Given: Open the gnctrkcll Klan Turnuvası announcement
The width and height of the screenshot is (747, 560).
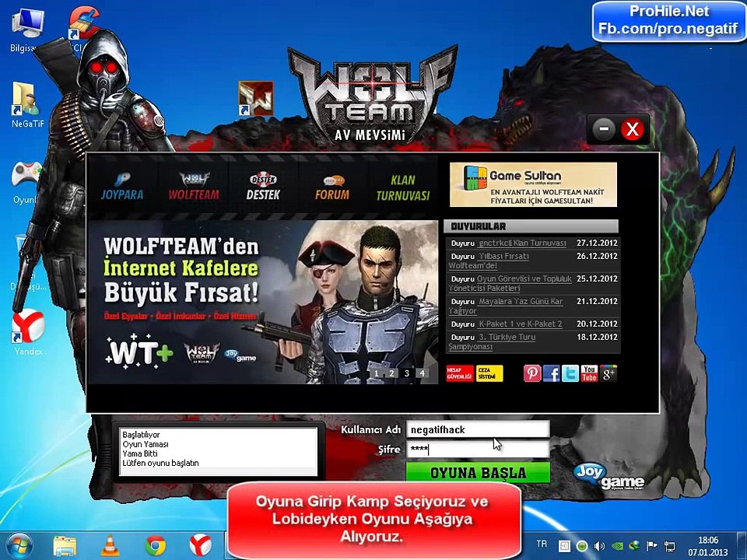Looking at the screenshot, I should pos(522,243).
